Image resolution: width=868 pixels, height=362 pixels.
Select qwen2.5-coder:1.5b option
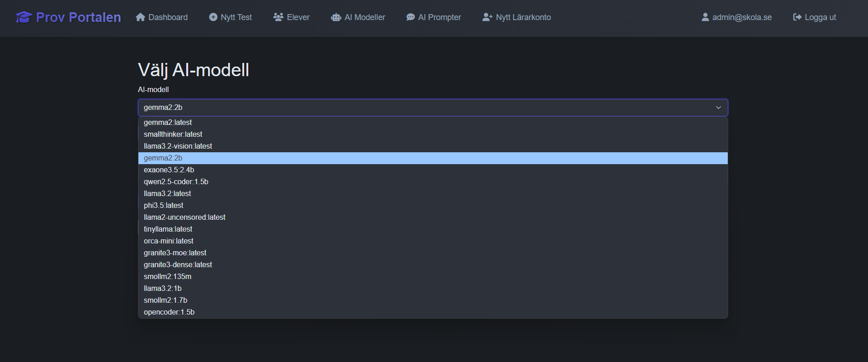click(x=433, y=181)
